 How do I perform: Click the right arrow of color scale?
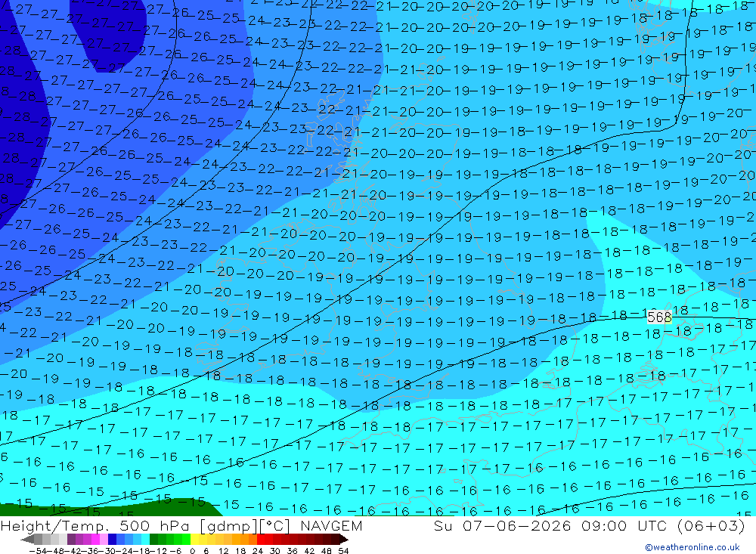coord(344,540)
